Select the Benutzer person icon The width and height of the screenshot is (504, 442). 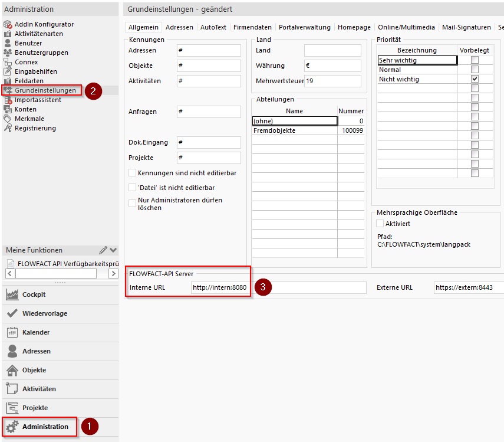8,43
